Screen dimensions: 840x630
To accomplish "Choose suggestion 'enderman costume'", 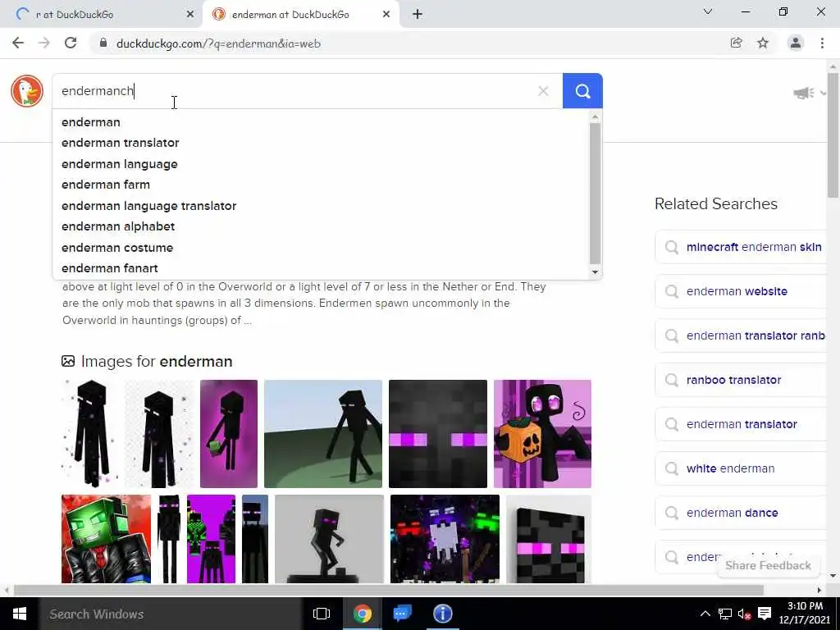I will (x=322, y=248).
